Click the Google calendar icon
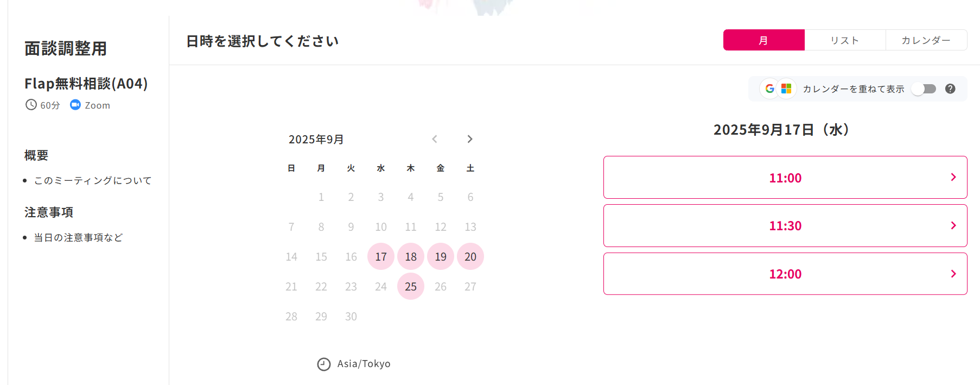Screen dimensions: 980x385 (769, 89)
